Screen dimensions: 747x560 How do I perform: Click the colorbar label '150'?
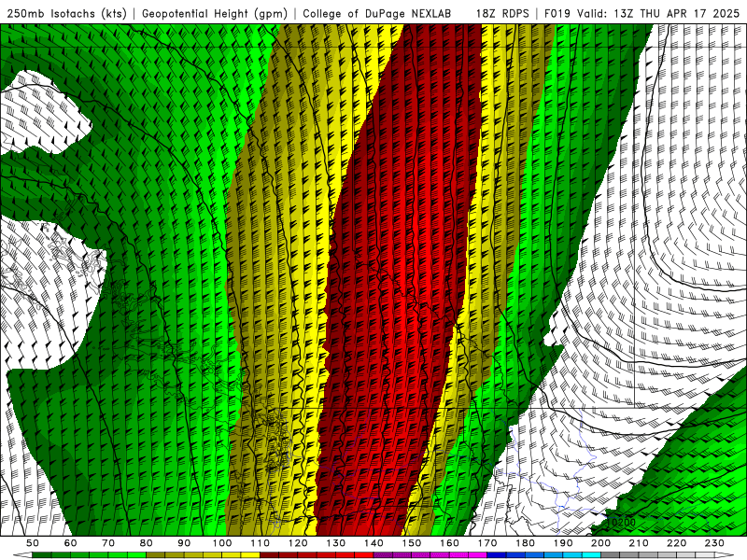pos(412,543)
